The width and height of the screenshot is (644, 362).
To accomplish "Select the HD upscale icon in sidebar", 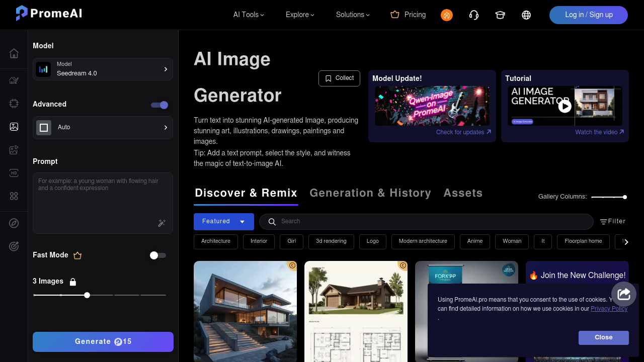I will (14, 173).
